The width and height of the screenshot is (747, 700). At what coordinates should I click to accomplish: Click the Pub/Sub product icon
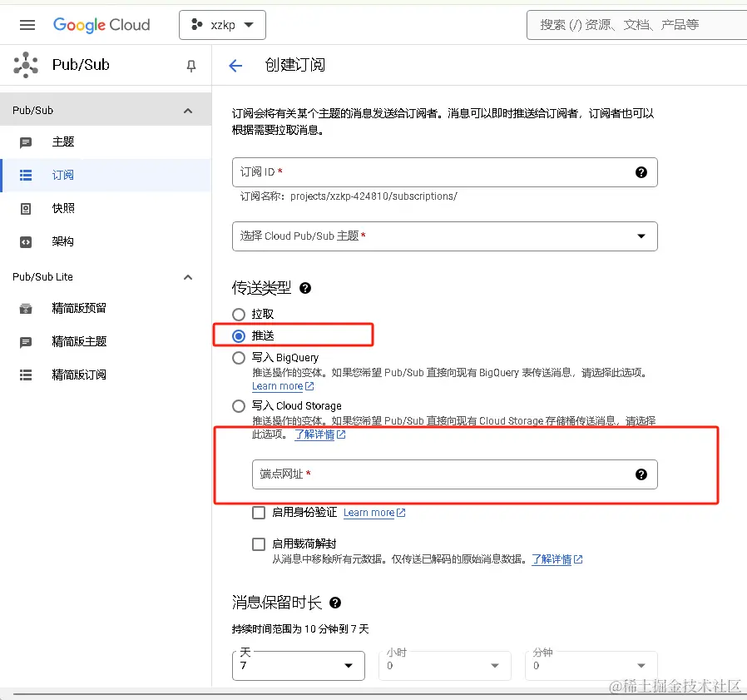26,65
